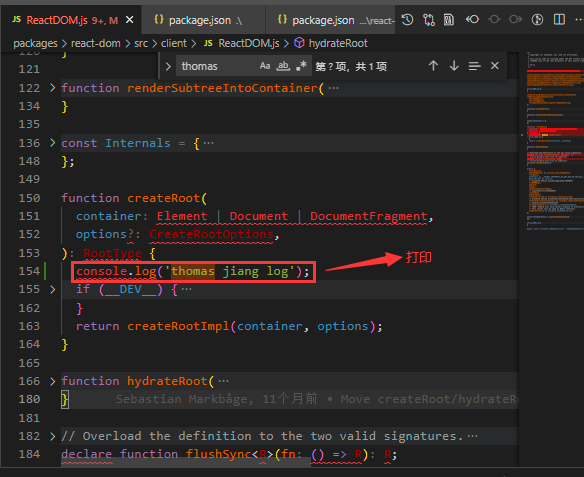Click search result count text
This screenshot has height=477, width=584.
click(x=351, y=67)
